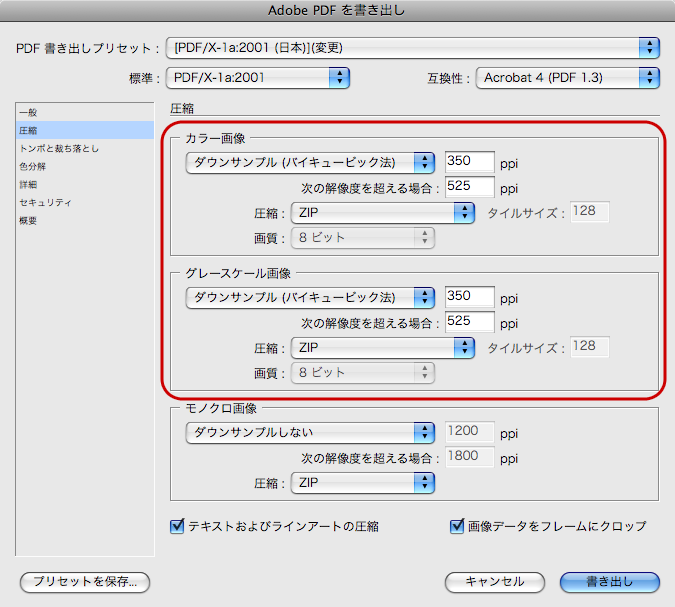The width and height of the screenshot is (675, 607).
Task: Open グレースケール画像 downsample method dropdown
Action: click(x=310, y=297)
